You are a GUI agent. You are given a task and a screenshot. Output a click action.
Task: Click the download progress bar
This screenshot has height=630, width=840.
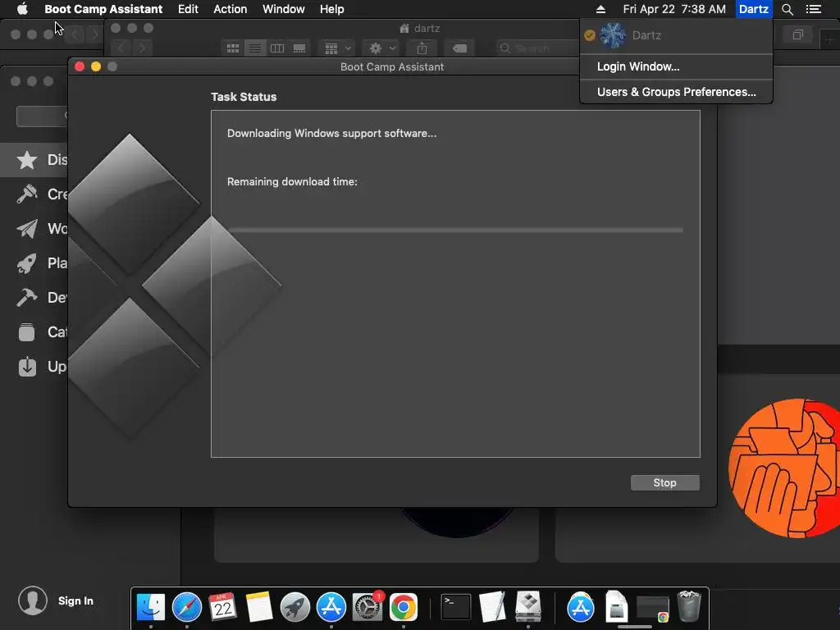point(455,231)
